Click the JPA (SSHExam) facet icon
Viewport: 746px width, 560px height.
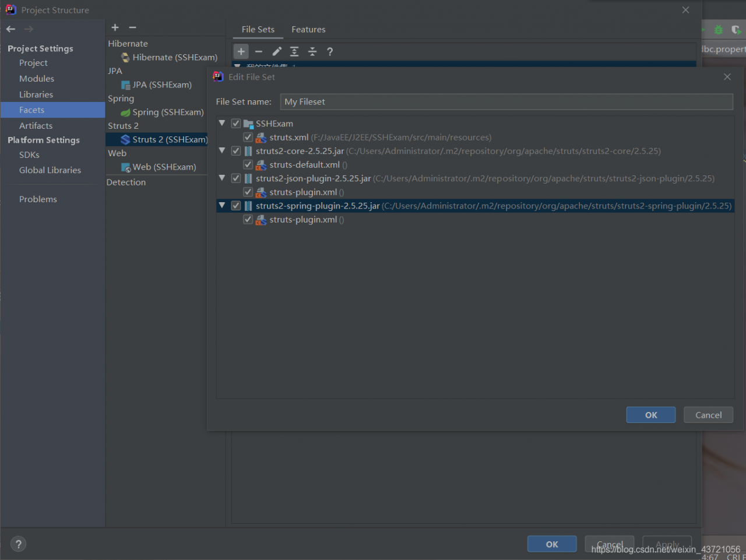125,85
